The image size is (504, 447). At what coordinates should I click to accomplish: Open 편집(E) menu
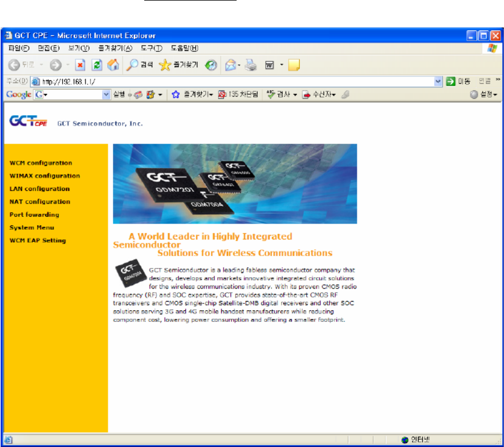[48, 48]
